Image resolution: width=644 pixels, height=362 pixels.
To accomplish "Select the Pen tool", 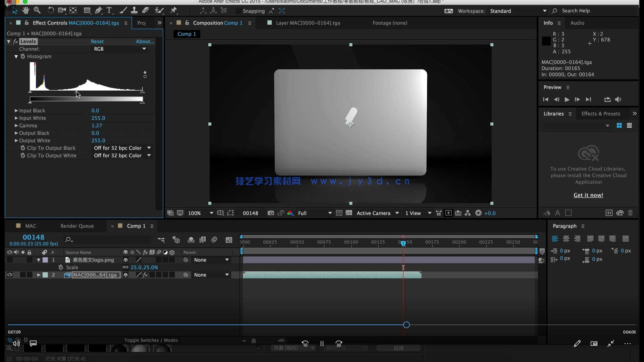I will 98,10.
